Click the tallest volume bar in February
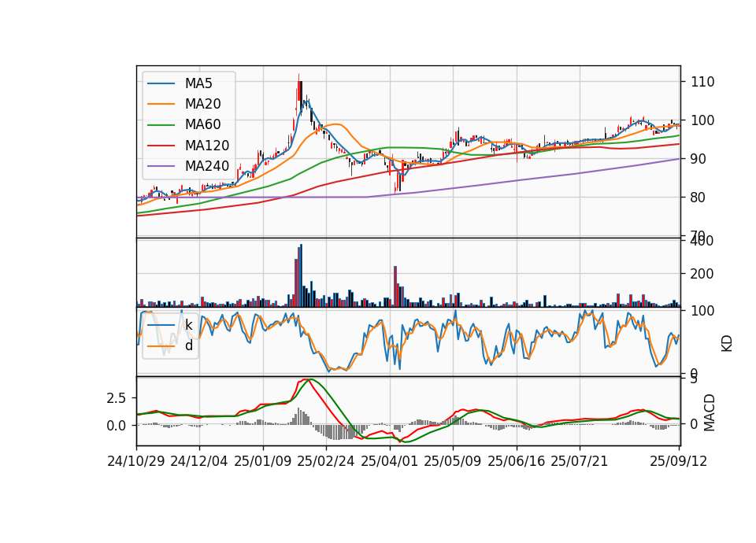The height and width of the screenshot is (543, 756). click(x=301, y=275)
